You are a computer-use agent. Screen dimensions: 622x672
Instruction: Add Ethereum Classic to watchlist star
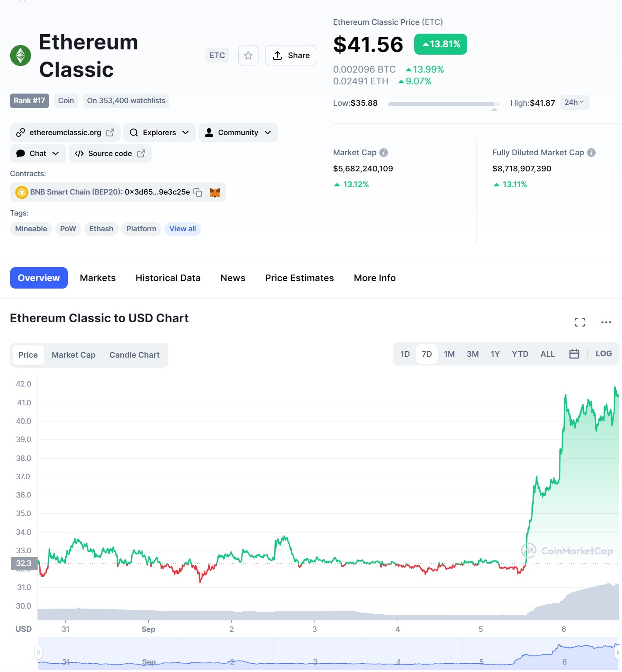248,56
